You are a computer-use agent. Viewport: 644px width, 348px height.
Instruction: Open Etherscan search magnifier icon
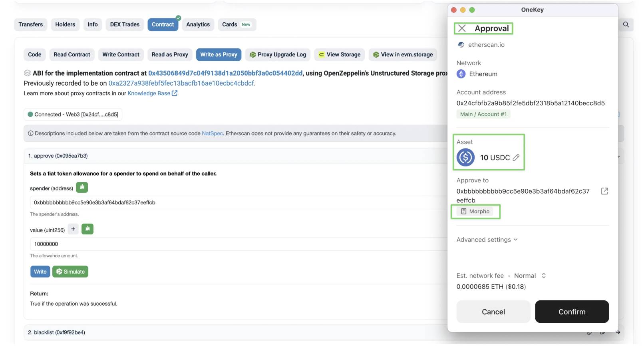coord(626,24)
